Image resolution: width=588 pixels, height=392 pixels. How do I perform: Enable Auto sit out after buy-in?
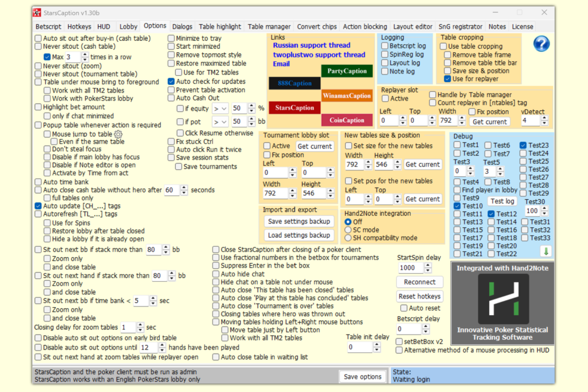tap(38, 38)
